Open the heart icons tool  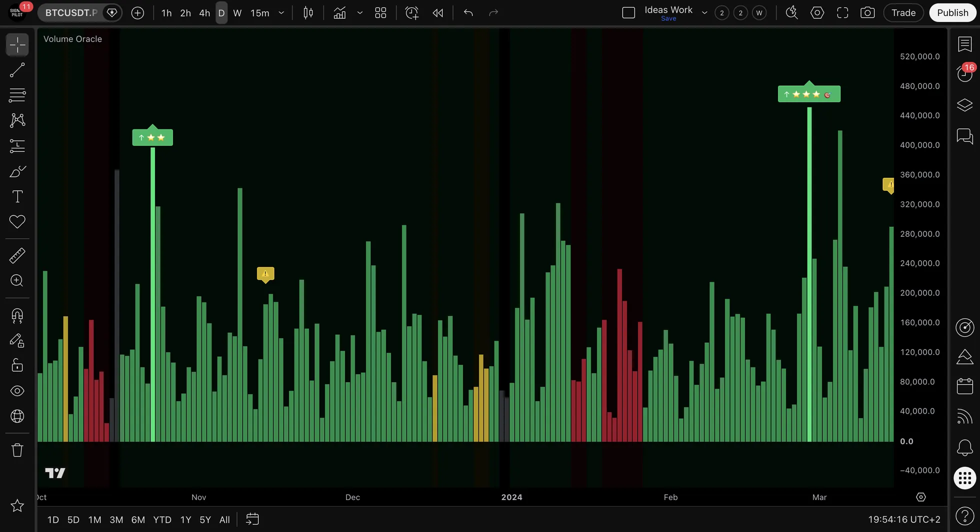(x=17, y=221)
